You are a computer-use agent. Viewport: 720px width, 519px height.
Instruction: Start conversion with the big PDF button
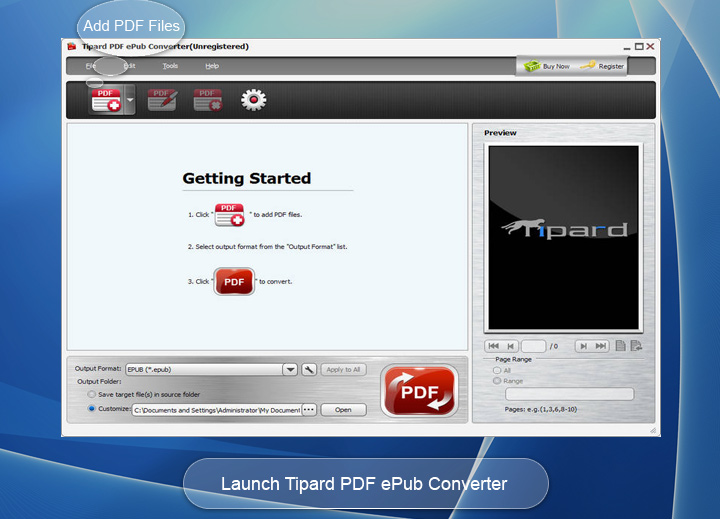pos(419,391)
